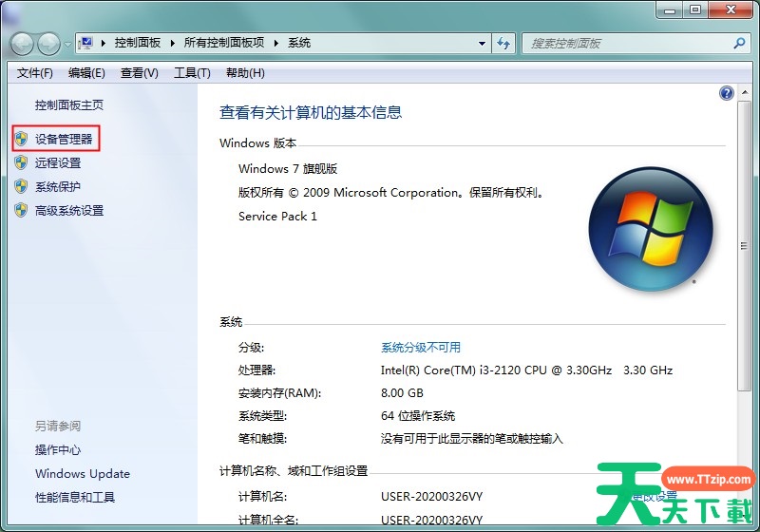The image size is (760, 532).
Task: Expand the arrow before 所有控制面板项 in breadcrumb
Action: pos(173,43)
